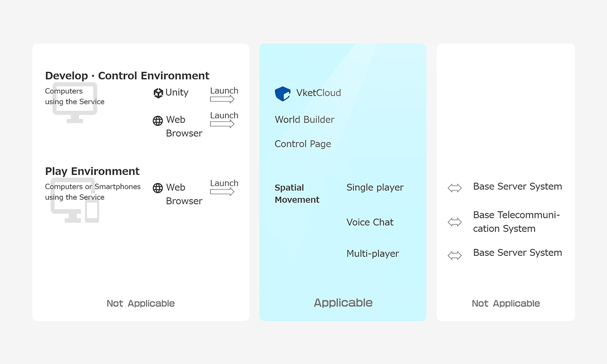
Task: Open the Control Page label
Action: pyautogui.click(x=302, y=144)
